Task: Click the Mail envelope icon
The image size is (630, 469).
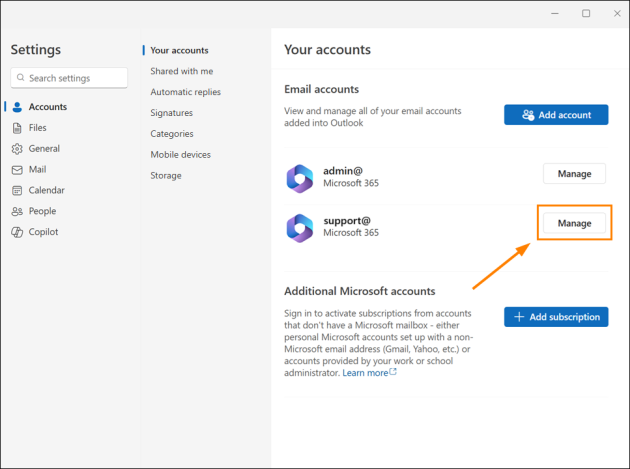Action: (x=17, y=170)
